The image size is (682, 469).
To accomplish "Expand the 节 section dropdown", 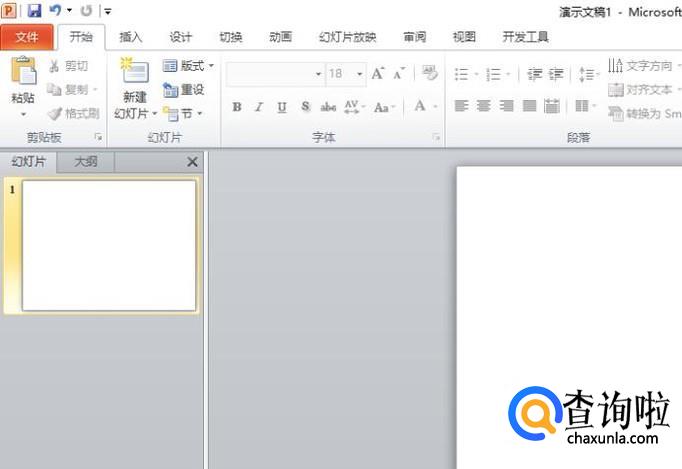I will click(183, 114).
